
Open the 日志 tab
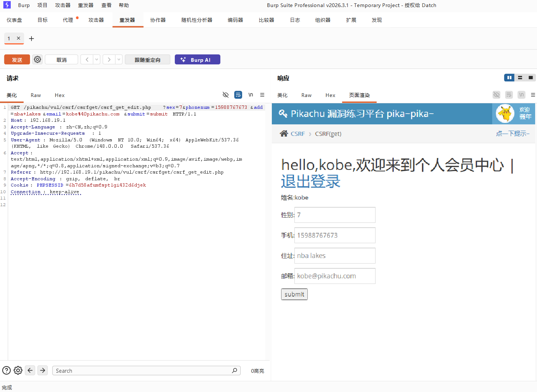pyautogui.click(x=295, y=20)
